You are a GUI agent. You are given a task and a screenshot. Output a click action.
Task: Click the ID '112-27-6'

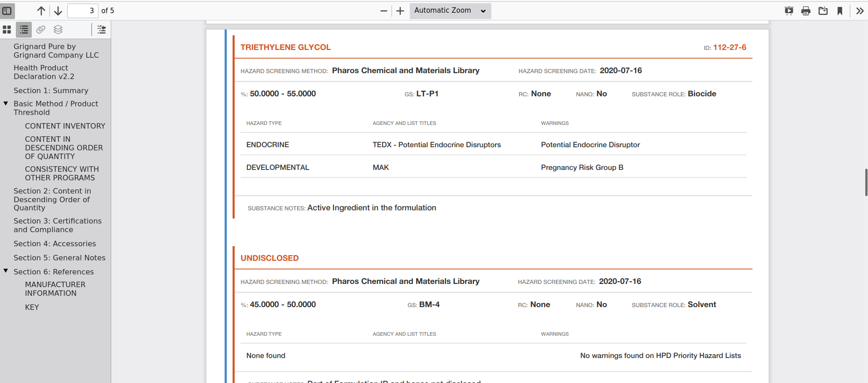click(730, 47)
